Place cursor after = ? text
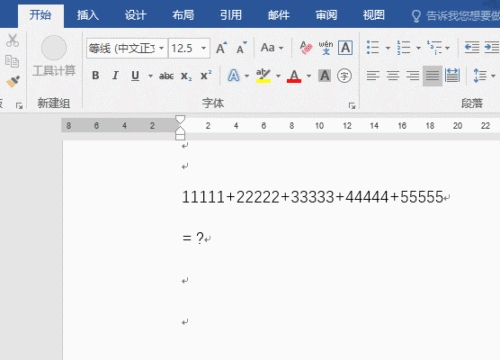 [x=204, y=238]
